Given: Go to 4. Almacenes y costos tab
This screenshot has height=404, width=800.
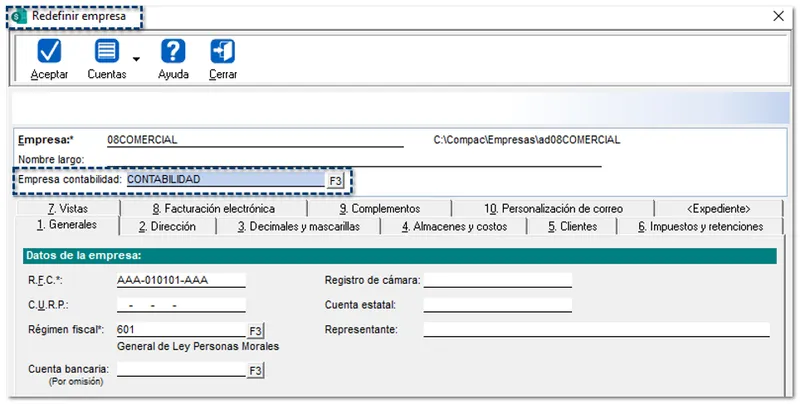Looking at the screenshot, I should tap(454, 226).
